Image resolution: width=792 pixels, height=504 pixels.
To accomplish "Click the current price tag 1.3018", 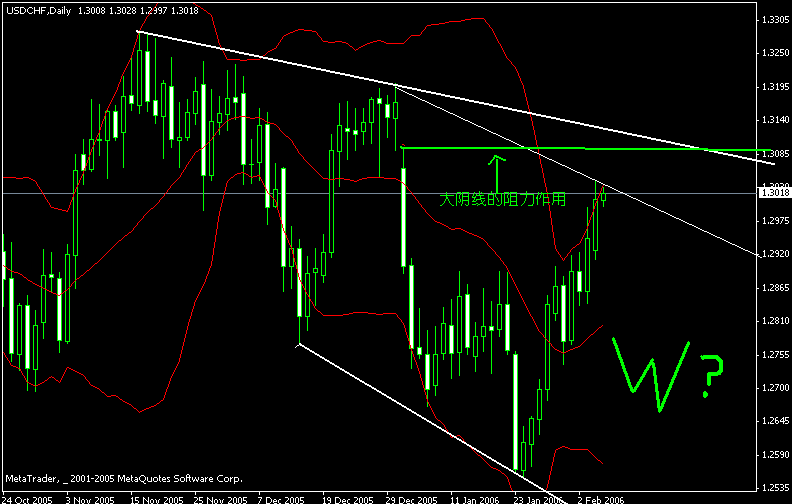I will tap(775, 193).
